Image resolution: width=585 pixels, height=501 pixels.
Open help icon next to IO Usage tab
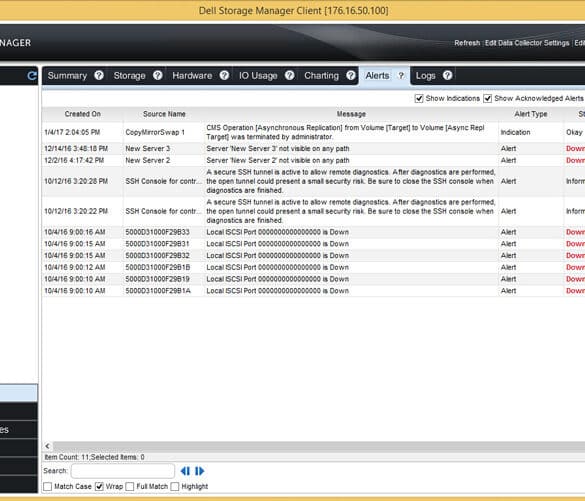[290, 75]
